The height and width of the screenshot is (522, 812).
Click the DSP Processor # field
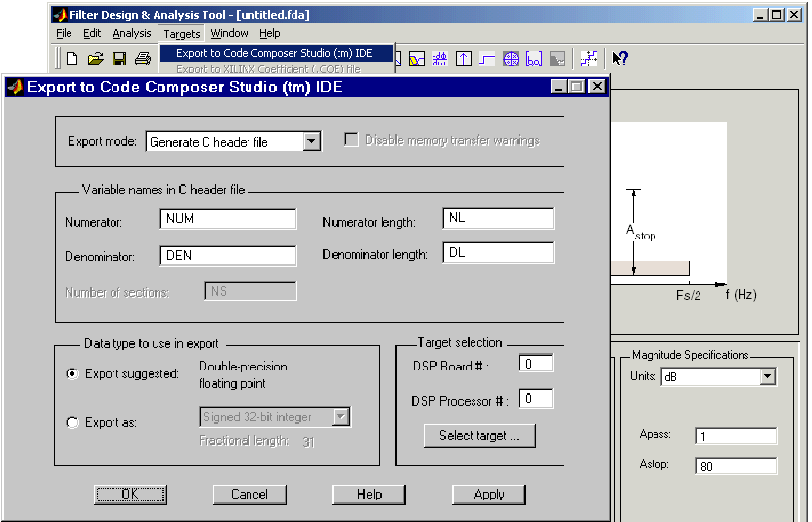tap(536, 399)
